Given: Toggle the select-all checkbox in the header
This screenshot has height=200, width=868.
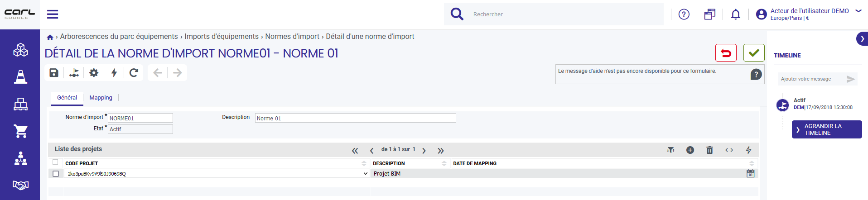Looking at the screenshot, I should click(55, 162).
